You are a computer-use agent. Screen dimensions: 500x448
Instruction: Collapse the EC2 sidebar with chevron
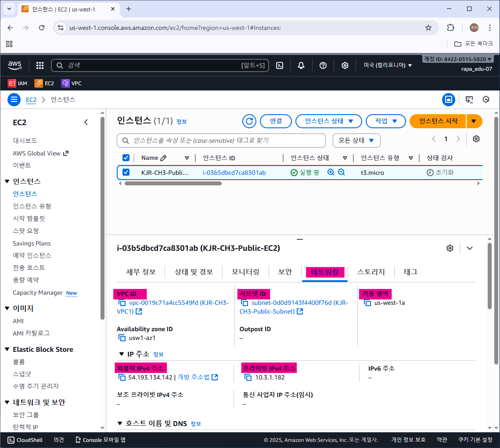(x=86, y=122)
